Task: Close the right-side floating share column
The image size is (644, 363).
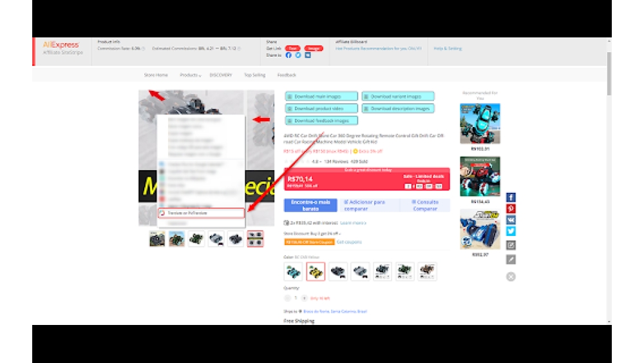Action: (x=511, y=277)
